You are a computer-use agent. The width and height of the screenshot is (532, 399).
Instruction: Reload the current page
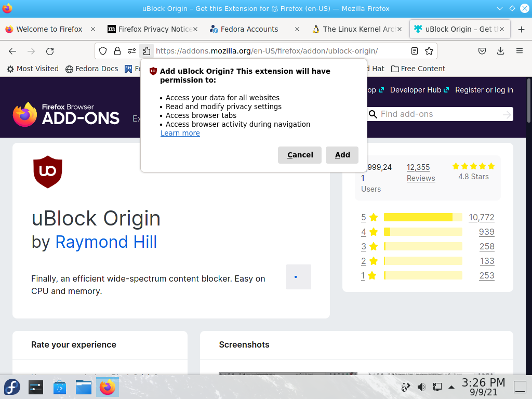tap(50, 51)
